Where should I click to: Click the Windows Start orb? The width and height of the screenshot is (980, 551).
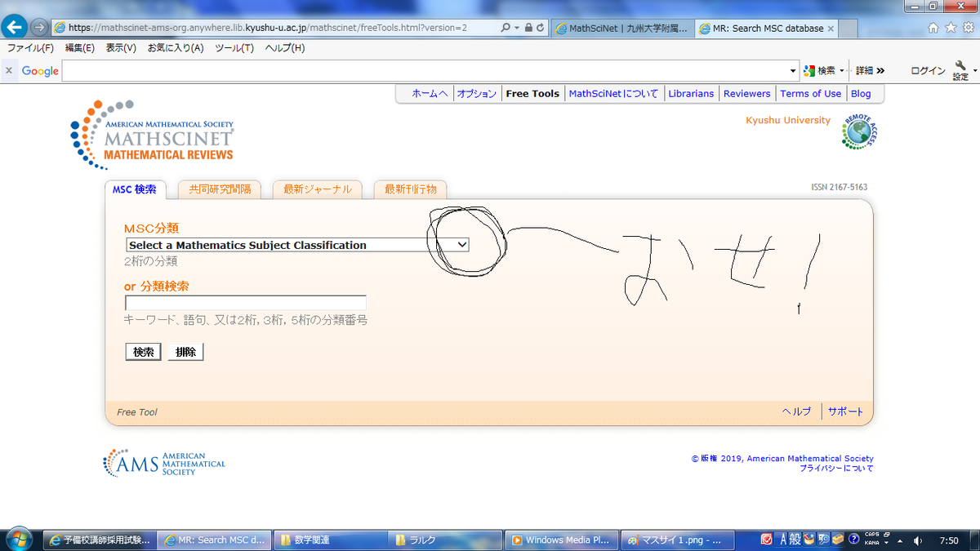(x=17, y=539)
